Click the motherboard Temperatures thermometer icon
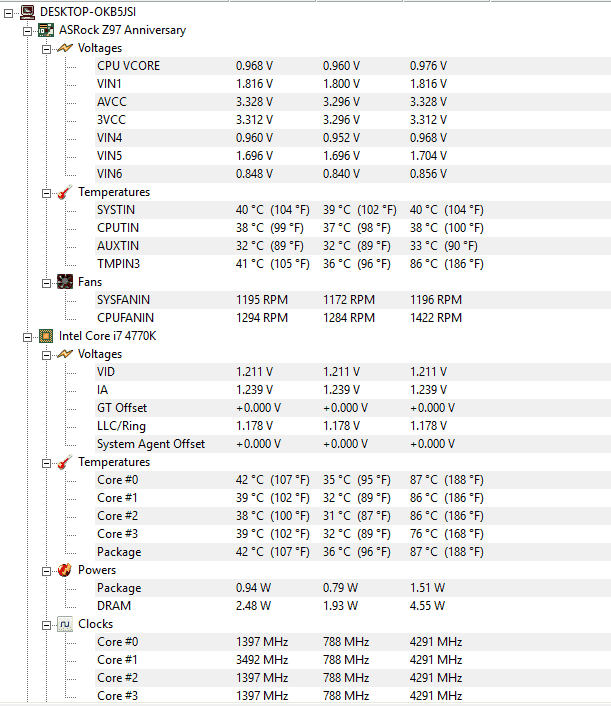This screenshot has width=611, height=706. [65, 192]
